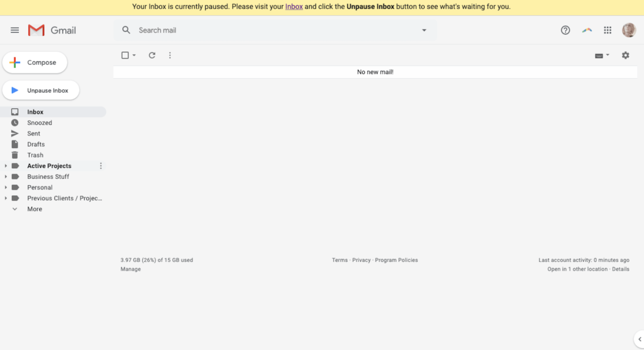Screen dimensions: 644x350
Task: Click the Help question mark icon
Action: (565, 30)
